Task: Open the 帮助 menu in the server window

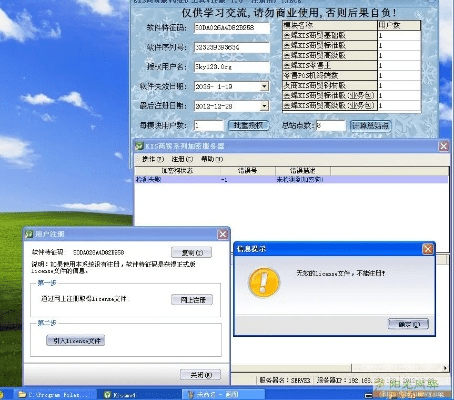Action: pos(212,159)
